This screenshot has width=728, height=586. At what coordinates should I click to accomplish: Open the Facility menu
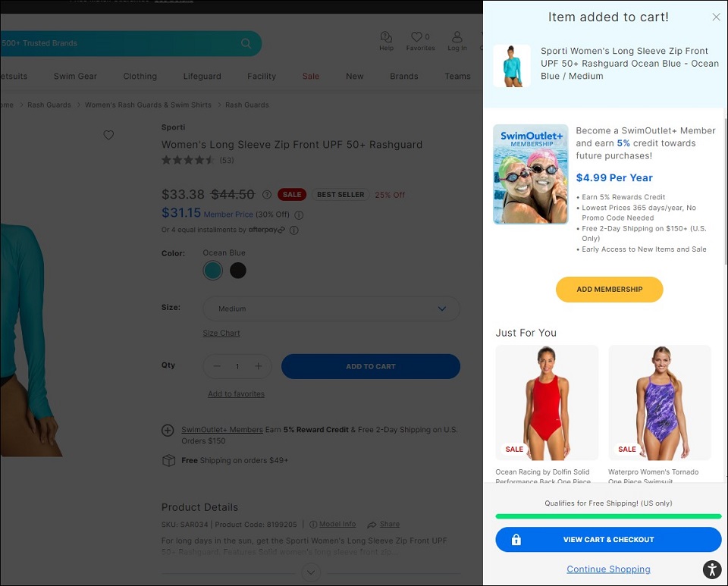(262, 76)
